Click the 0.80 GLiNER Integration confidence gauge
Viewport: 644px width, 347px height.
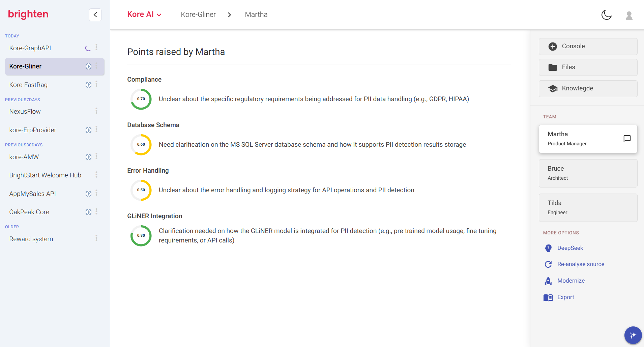pos(141,236)
